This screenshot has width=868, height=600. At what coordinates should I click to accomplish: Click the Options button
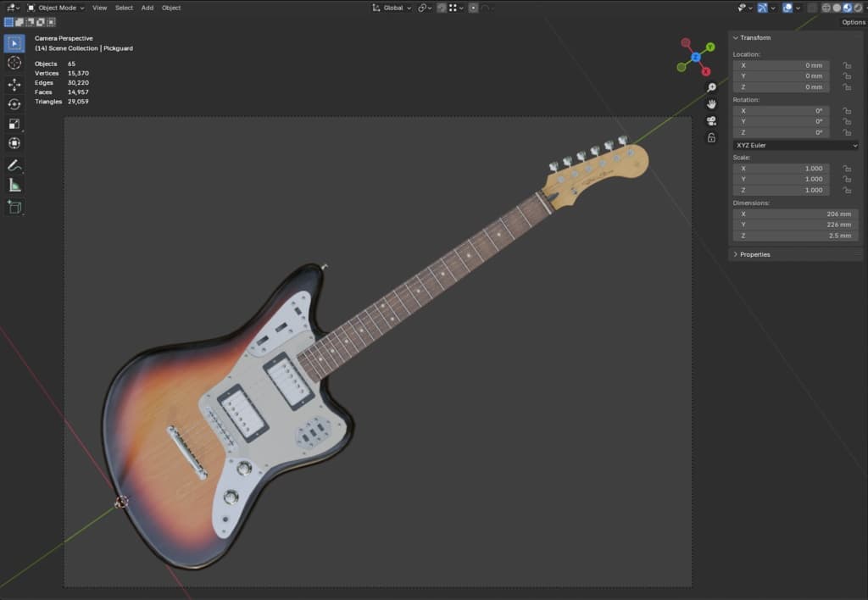point(853,22)
